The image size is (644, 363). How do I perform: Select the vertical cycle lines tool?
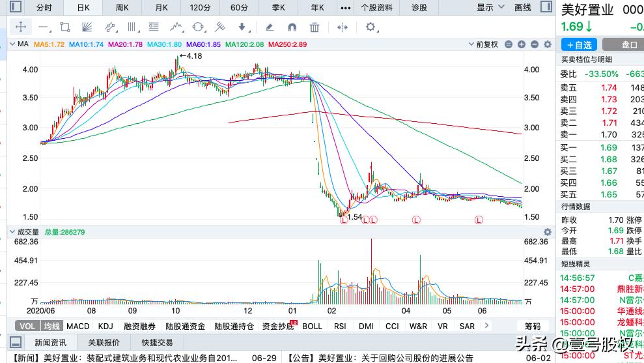[132, 27]
